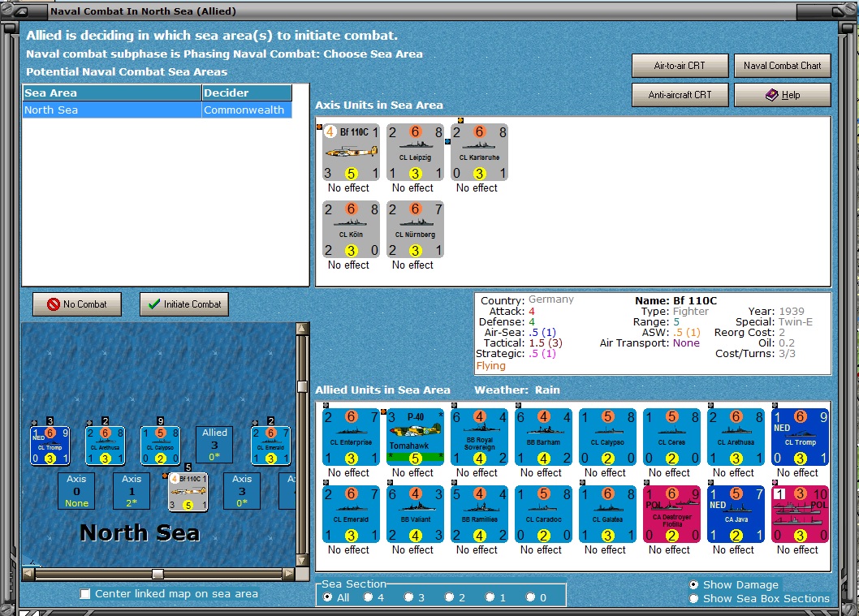This screenshot has height=616, width=859.
Task: Click the Axis sea box 0 marked None
Action: click(x=76, y=491)
